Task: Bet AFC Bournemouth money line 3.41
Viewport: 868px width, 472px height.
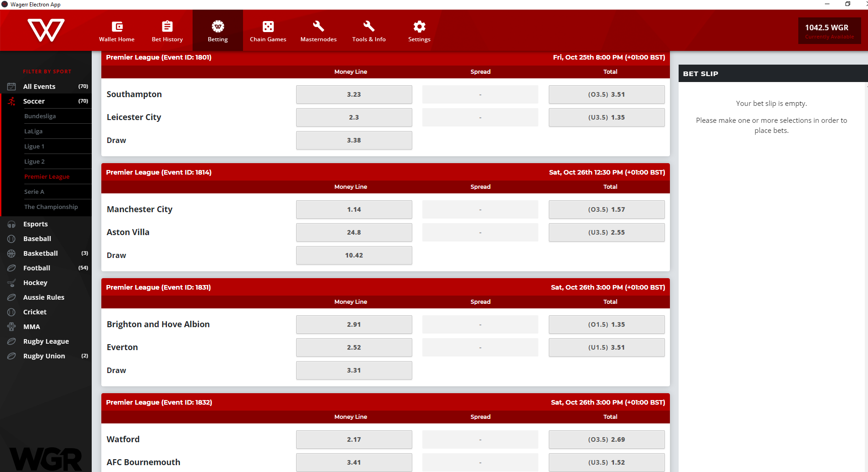Action: click(354, 462)
